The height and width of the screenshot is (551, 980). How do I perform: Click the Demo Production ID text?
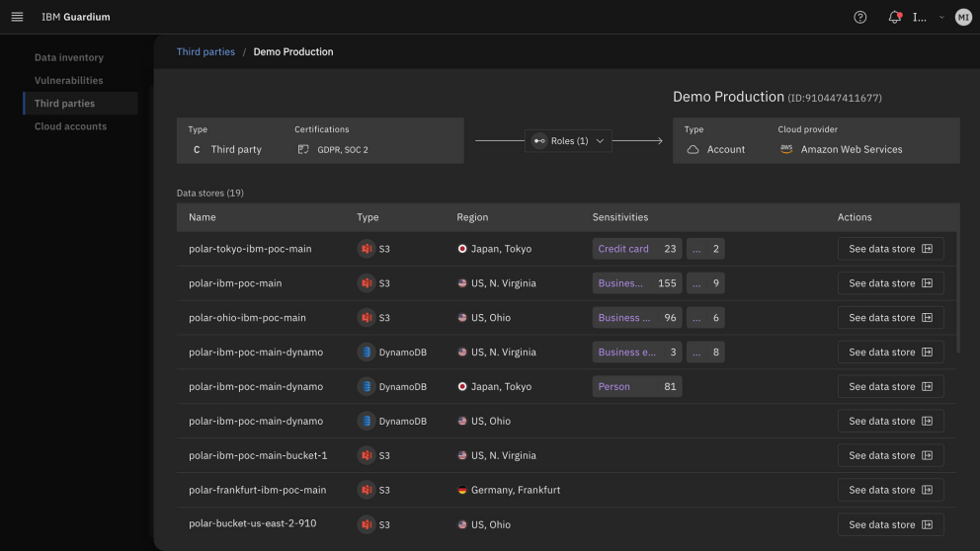(x=835, y=98)
